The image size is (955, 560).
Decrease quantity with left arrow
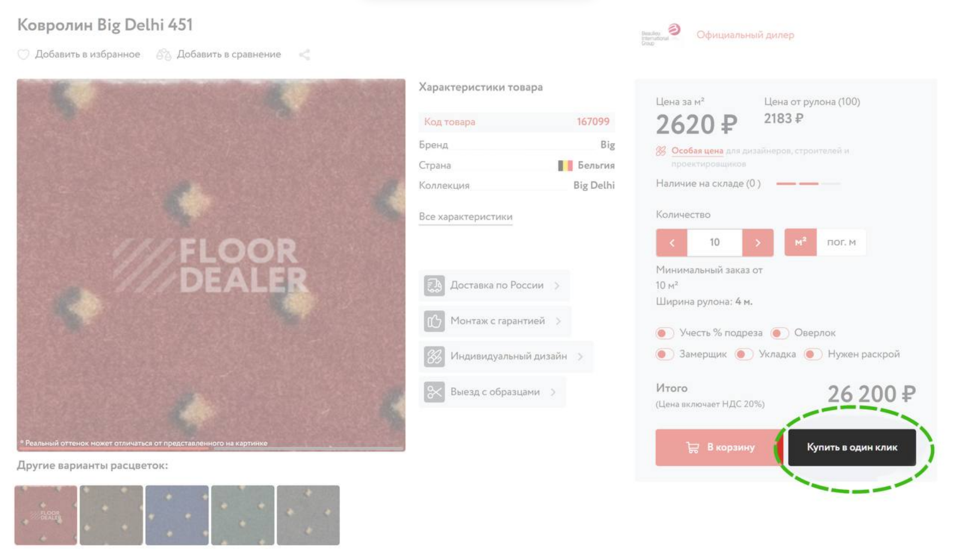(672, 243)
